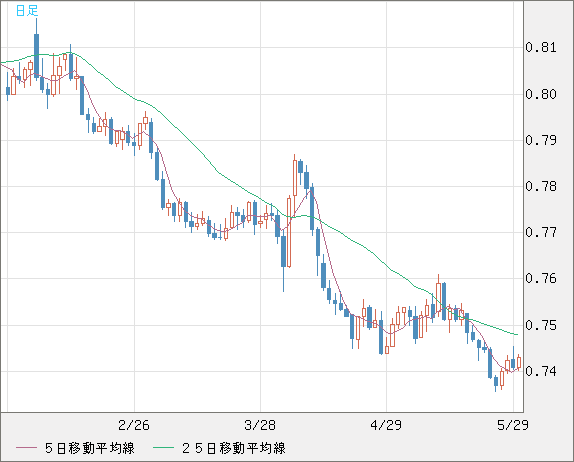Click the 0.74 price axis label
This screenshot has height=462, width=574.
(x=541, y=371)
